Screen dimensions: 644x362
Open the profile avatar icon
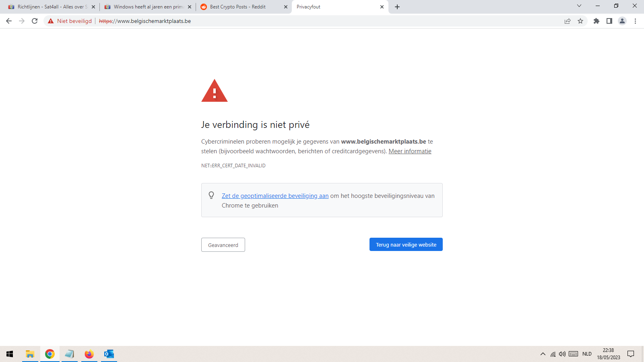[x=622, y=21]
